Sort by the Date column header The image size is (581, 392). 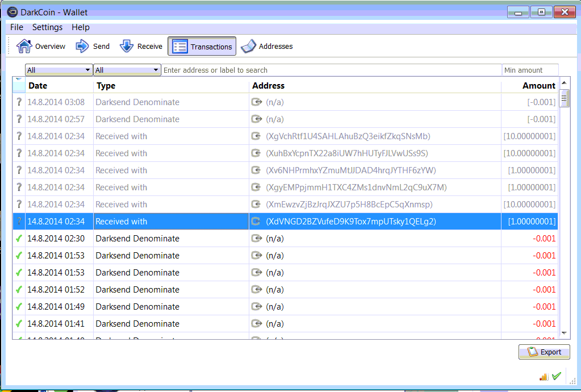pyautogui.click(x=59, y=86)
